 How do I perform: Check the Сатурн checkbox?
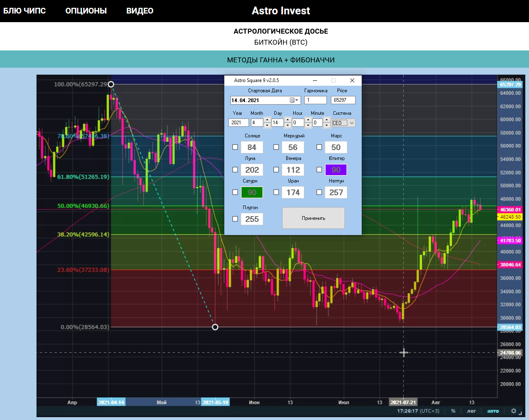click(235, 192)
